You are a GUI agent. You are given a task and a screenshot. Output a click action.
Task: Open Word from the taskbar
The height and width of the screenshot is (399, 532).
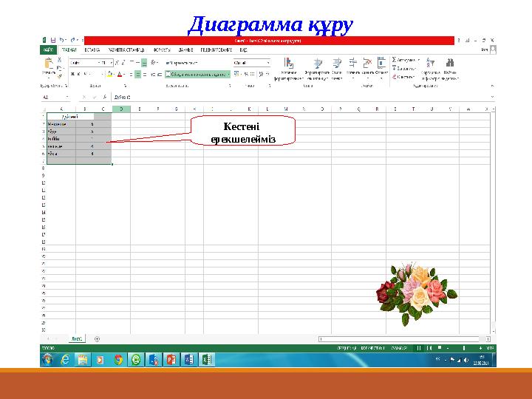[189, 360]
